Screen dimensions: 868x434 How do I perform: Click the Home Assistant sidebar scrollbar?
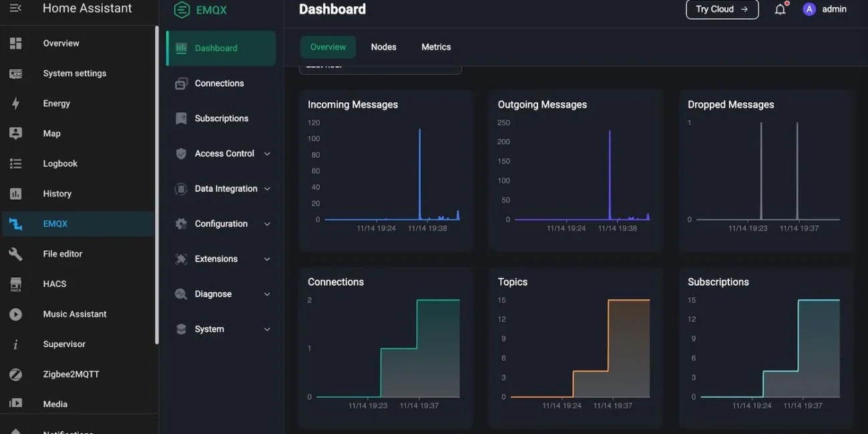[157, 187]
